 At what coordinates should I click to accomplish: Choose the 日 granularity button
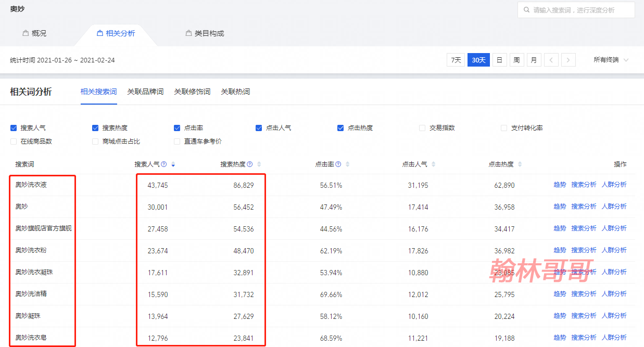pyautogui.click(x=499, y=60)
